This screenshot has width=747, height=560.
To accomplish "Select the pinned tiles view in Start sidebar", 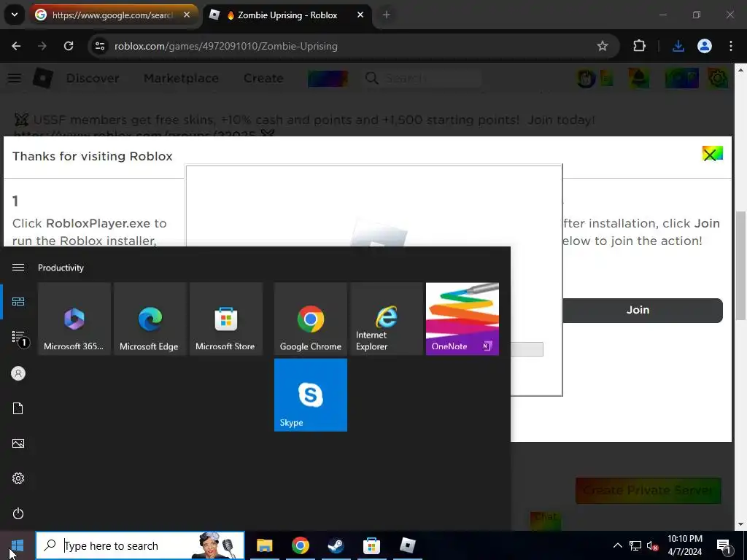I will [x=18, y=301].
